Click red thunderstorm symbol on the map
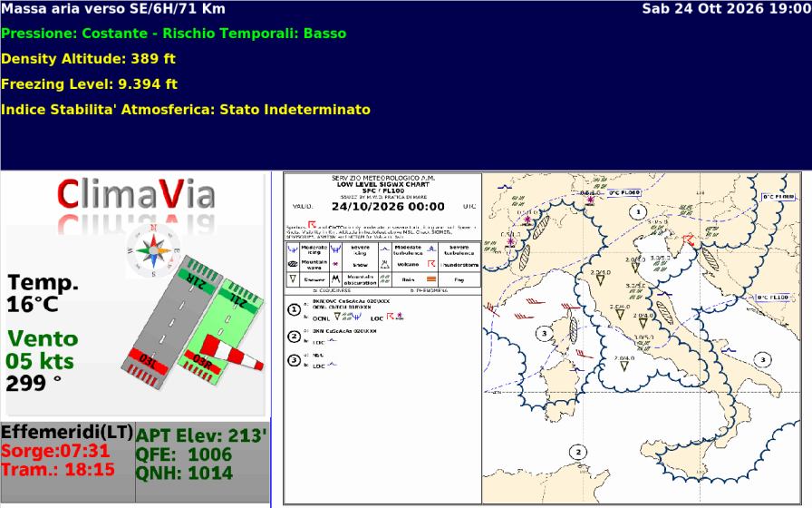This screenshot has height=508, width=812. (688, 239)
